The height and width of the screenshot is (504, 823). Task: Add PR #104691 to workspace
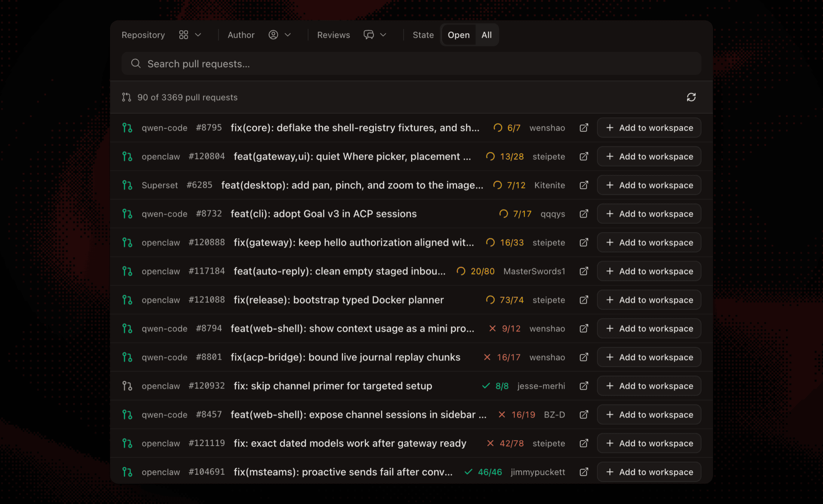click(x=649, y=472)
